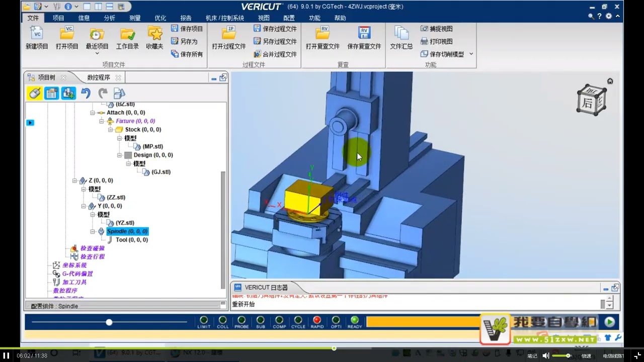Select G-代码偏置 tree item
This screenshot has width=644, height=362.
pos(77,274)
